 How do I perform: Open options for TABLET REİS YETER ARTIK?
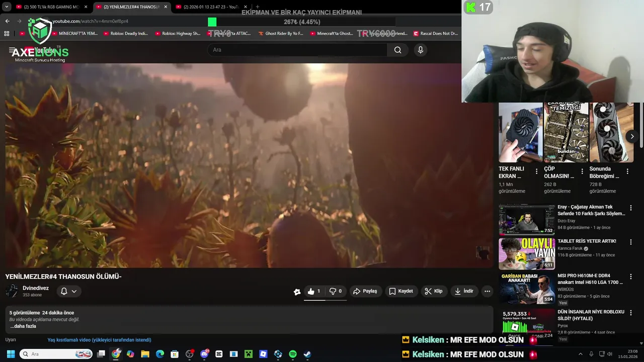(630, 242)
